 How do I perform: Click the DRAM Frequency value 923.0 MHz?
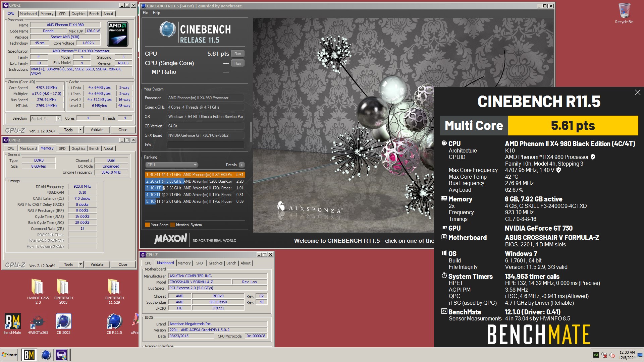point(82,186)
